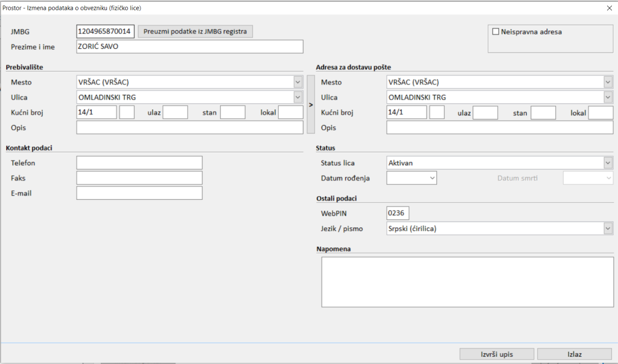618x364 pixels.
Task: Expand the Status lica dropdown
Action: [x=607, y=163]
